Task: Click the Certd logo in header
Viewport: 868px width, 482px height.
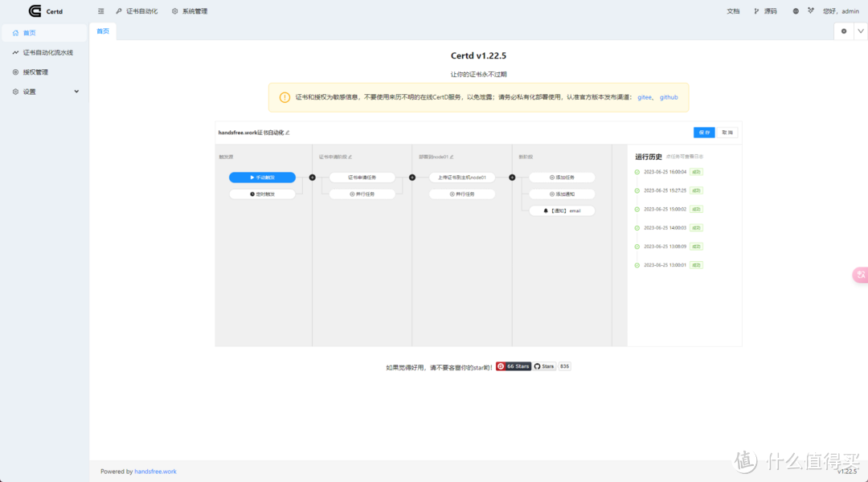Action: (x=35, y=11)
